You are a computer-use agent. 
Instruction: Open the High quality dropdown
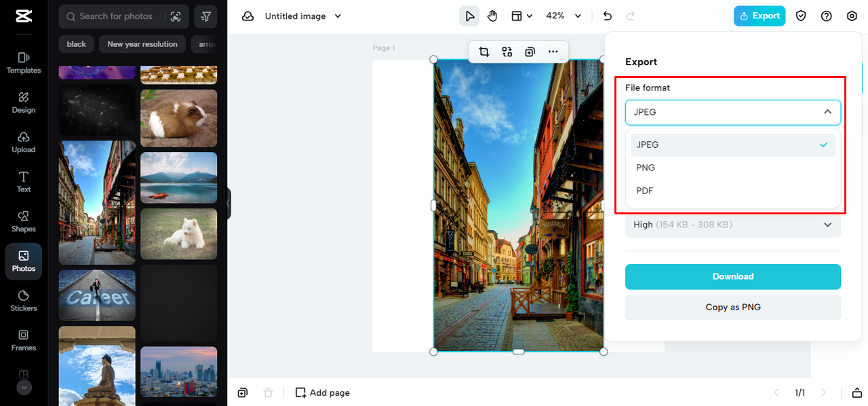(733, 225)
